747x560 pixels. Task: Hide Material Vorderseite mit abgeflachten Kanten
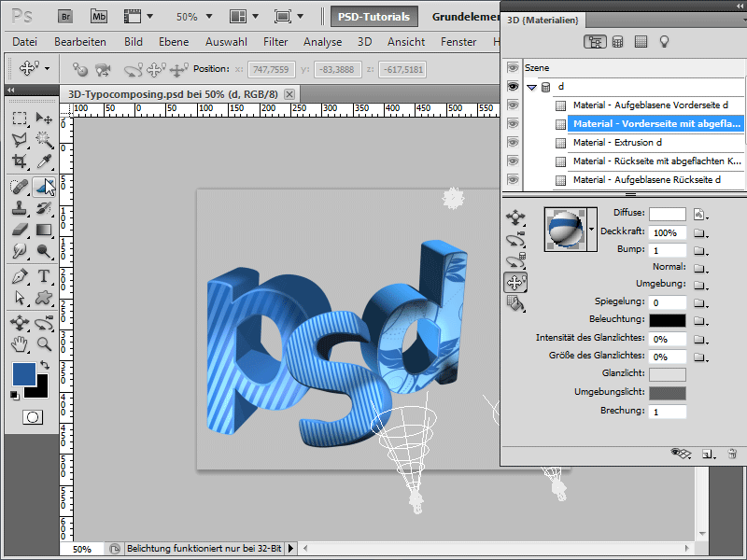click(513, 124)
